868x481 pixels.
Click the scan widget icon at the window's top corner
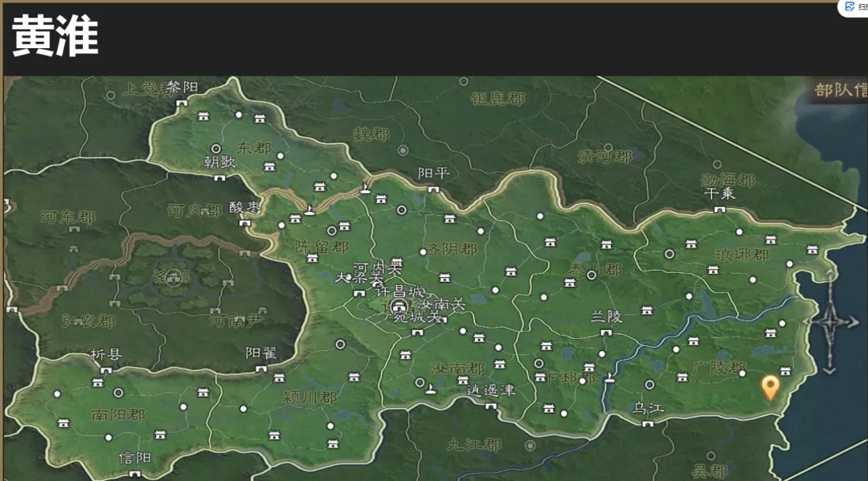tap(850, 6)
